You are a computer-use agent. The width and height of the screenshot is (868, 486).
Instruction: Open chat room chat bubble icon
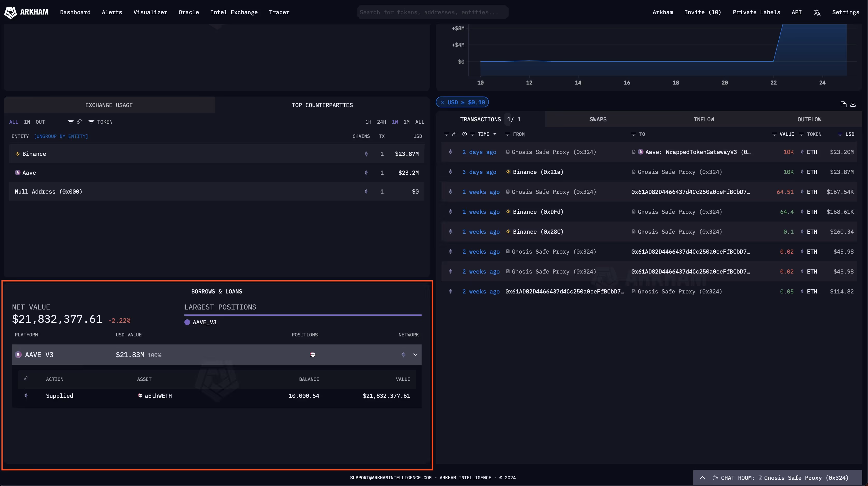tap(715, 477)
